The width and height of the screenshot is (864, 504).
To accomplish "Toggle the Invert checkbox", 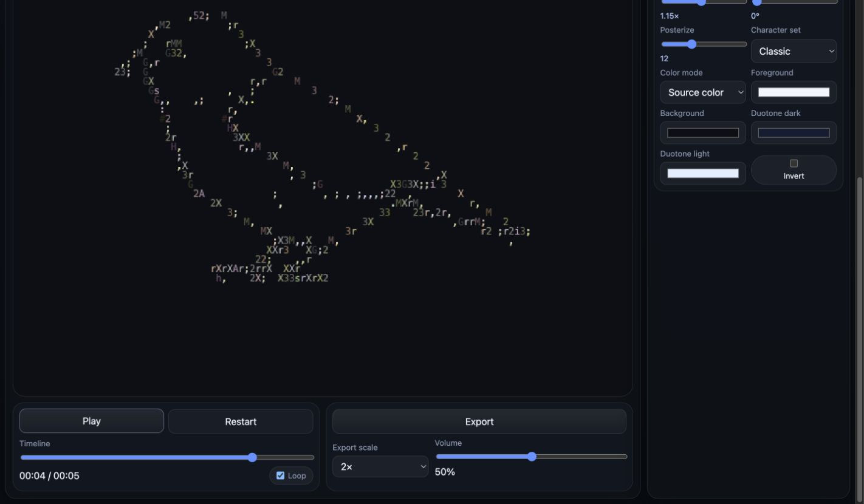I will point(794,163).
